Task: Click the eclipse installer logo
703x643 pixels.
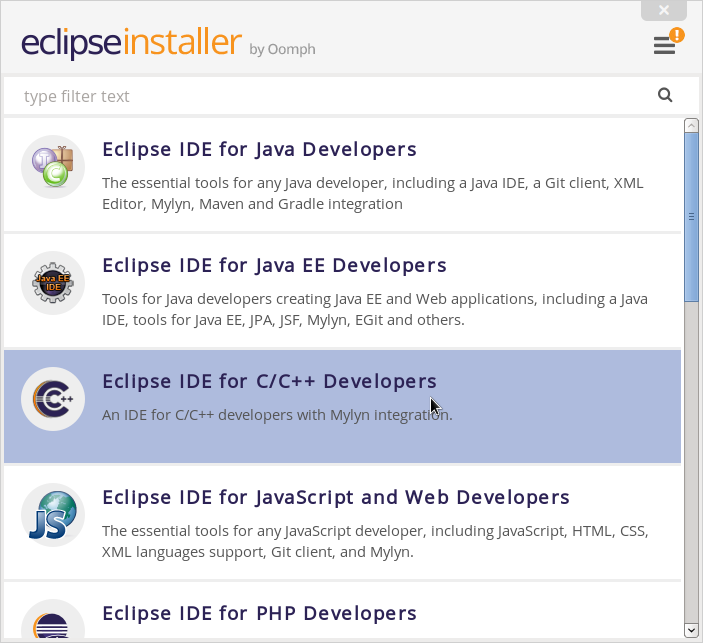Action: pyautogui.click(x=131, y=42)
